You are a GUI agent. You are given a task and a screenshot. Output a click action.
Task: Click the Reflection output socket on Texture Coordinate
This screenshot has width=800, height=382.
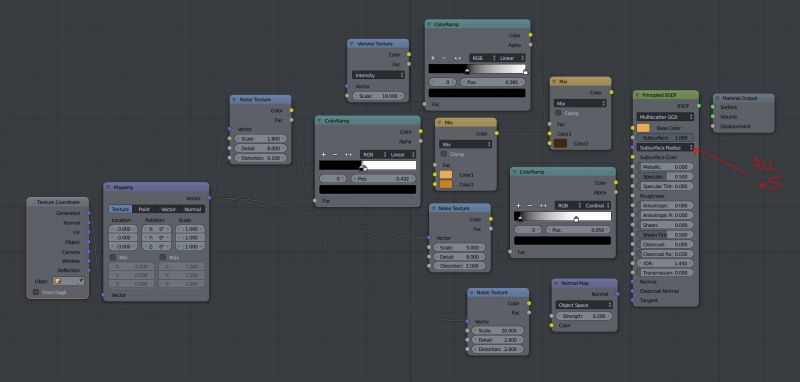(88, 270)
